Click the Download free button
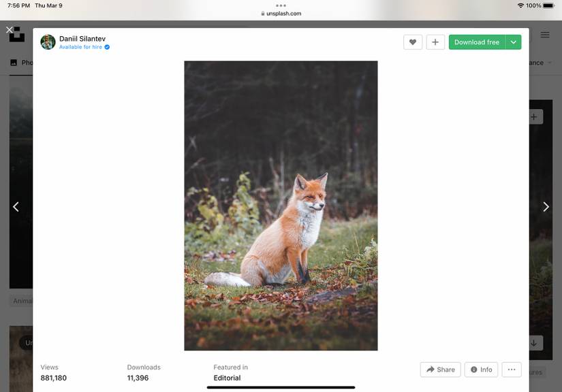Image resolution: width=562 pixels, height=392 pixels. [477, 42]
